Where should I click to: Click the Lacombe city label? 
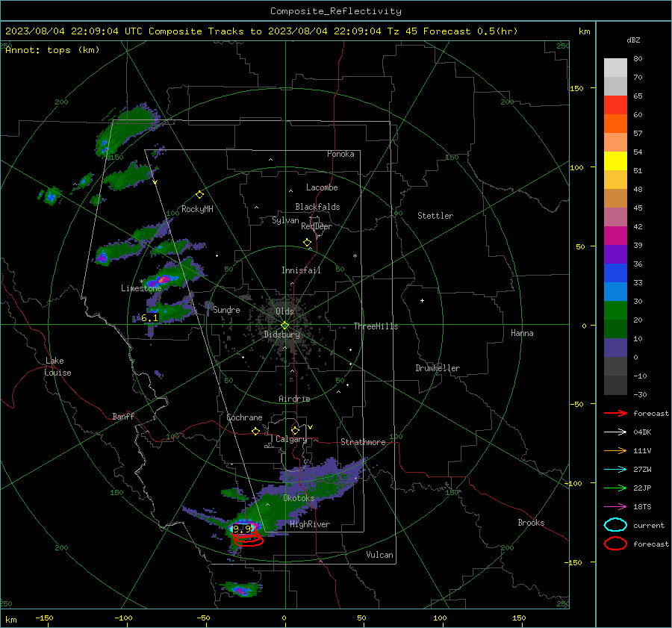[x=322, y=187]
